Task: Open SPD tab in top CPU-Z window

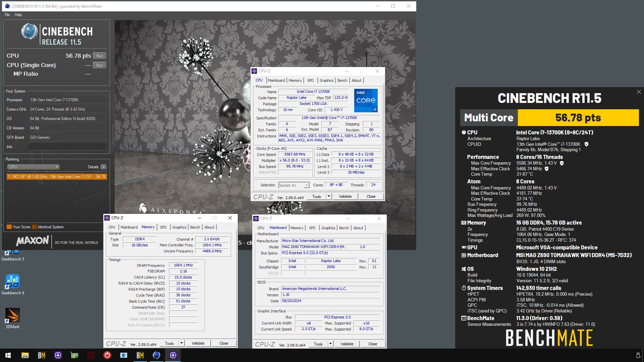Action: coord(311,80)
